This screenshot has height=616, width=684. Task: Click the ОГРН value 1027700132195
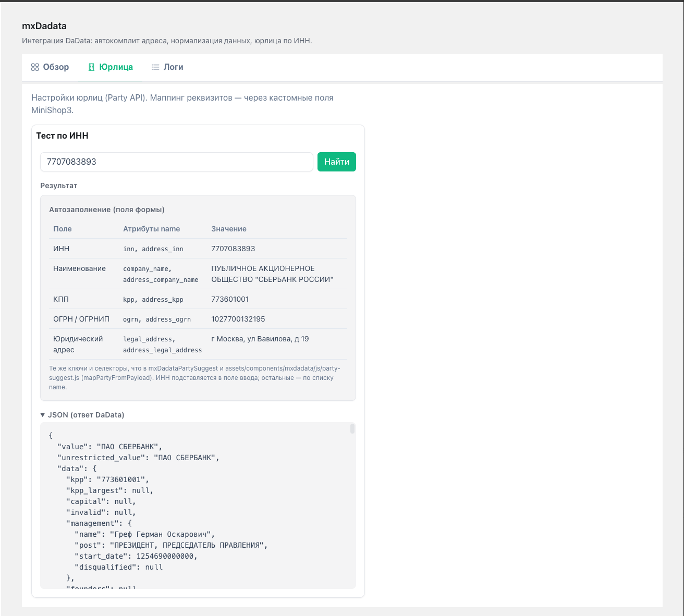238,319
